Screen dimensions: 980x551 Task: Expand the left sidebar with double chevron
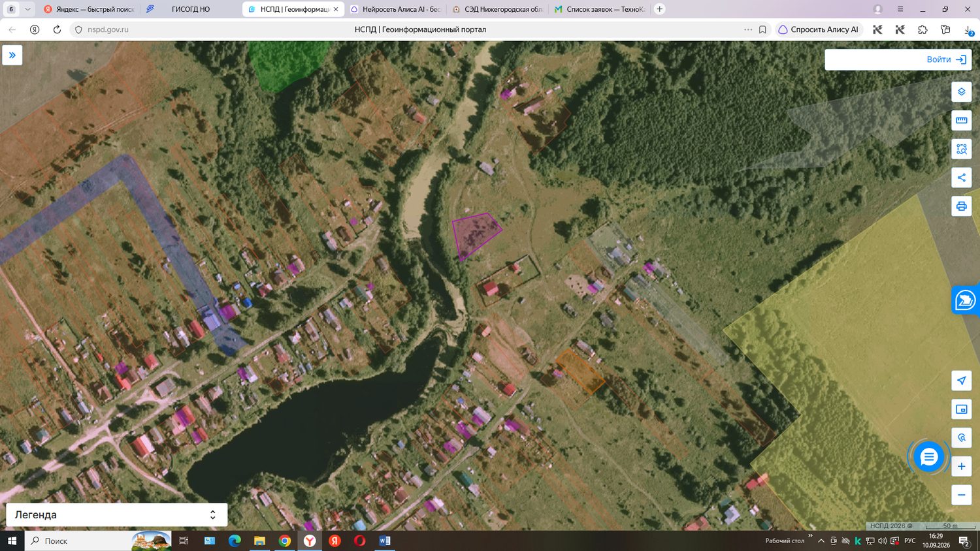[x=12, y=55]
